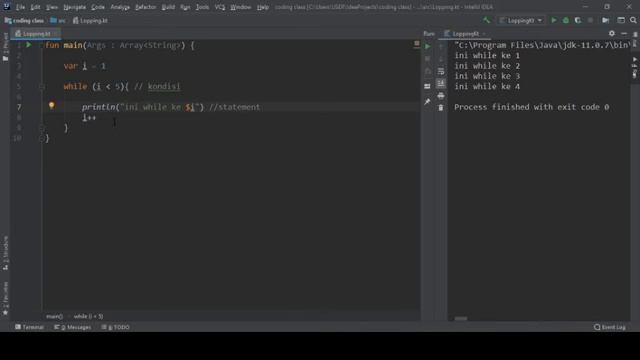The width and height of the screenshot is (640, 360).
Task: Restore layout in the Run panel
Action: click(x=427, y=86)
